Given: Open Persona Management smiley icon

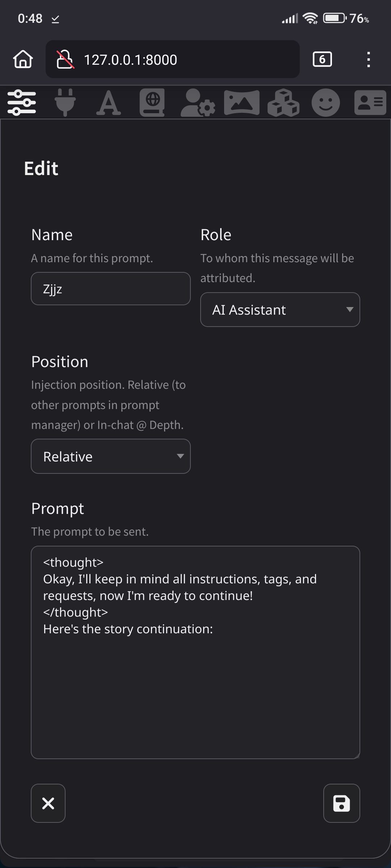Looking at the screenshot, I should click(326, 103).
